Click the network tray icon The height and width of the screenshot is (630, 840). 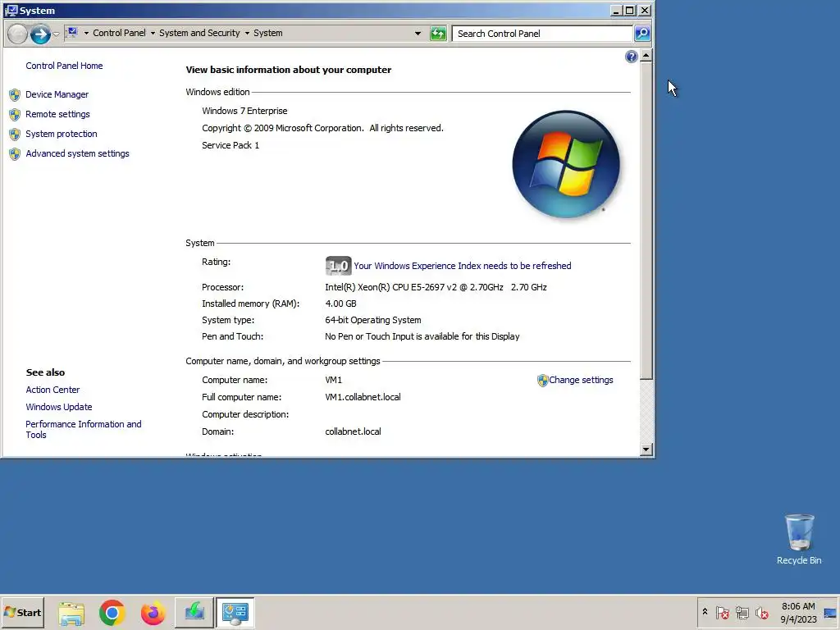[742, 612]
